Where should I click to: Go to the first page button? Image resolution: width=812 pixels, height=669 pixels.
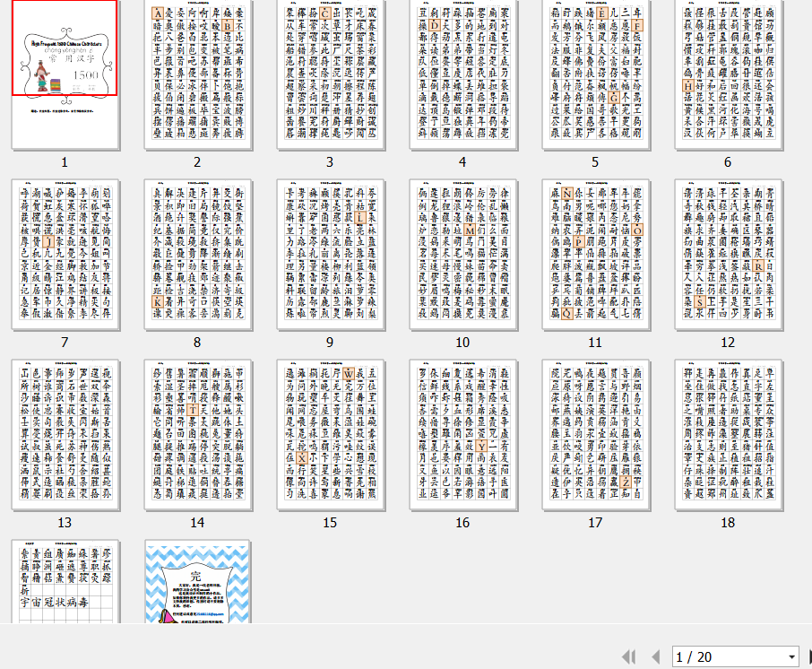pos(629,657)
